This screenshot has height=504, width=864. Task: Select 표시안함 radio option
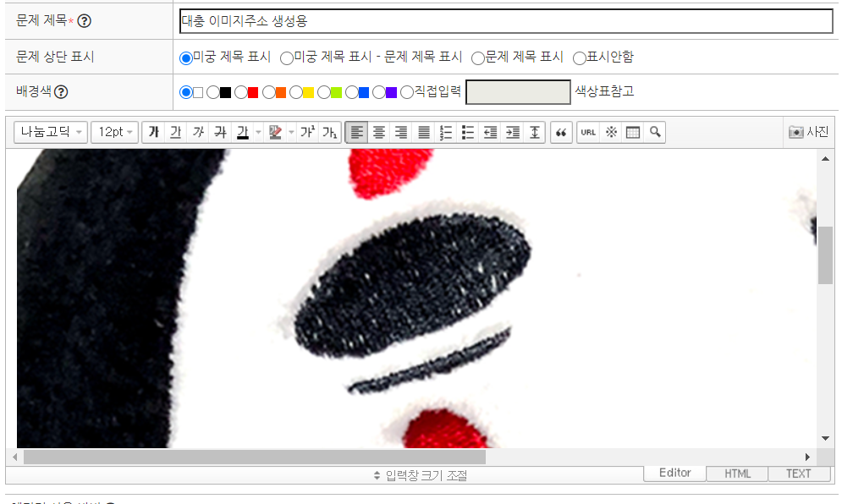click(x=579, y=58)
